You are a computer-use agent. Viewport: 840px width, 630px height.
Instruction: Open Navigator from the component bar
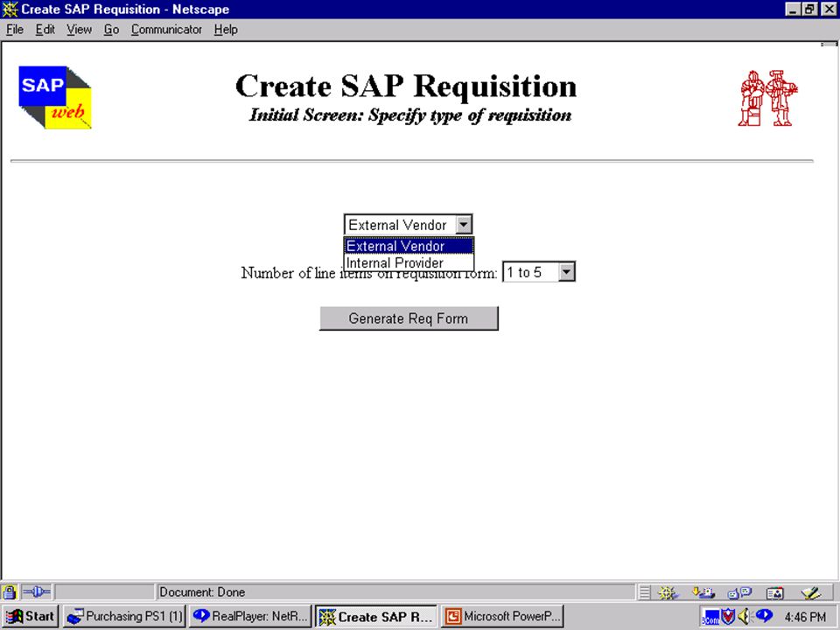coord(668,592)
